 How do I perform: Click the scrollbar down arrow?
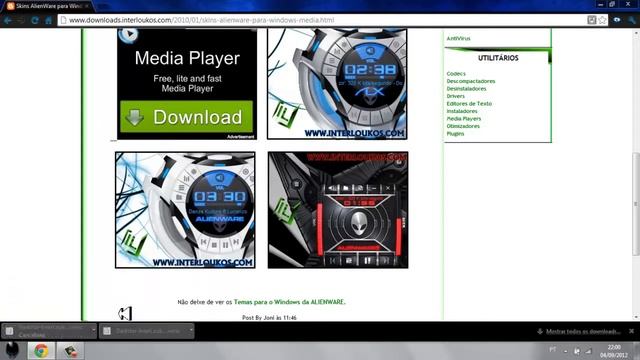[636, 317]
